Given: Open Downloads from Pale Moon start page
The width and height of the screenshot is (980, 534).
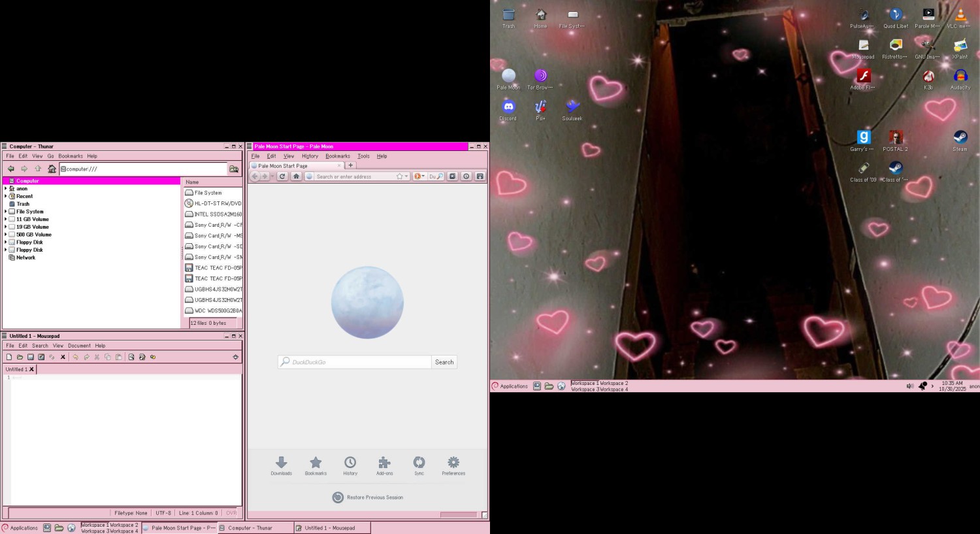Looking at the screenshot, I should click(x=281, y=465).
